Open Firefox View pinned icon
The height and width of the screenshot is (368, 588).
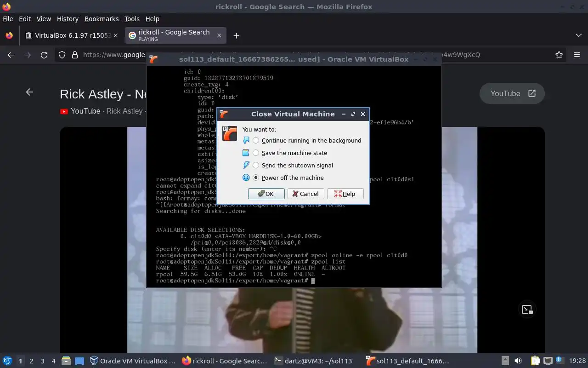tap(9, 35)
